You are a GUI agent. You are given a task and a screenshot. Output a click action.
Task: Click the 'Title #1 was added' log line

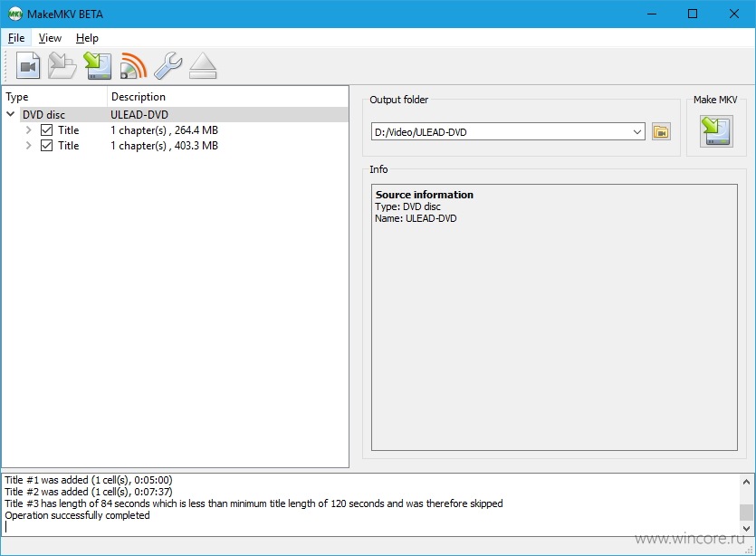coord(89,480)
